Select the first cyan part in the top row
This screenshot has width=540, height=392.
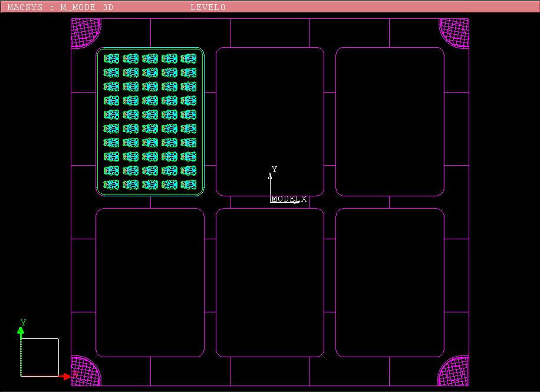coord(111,58)
